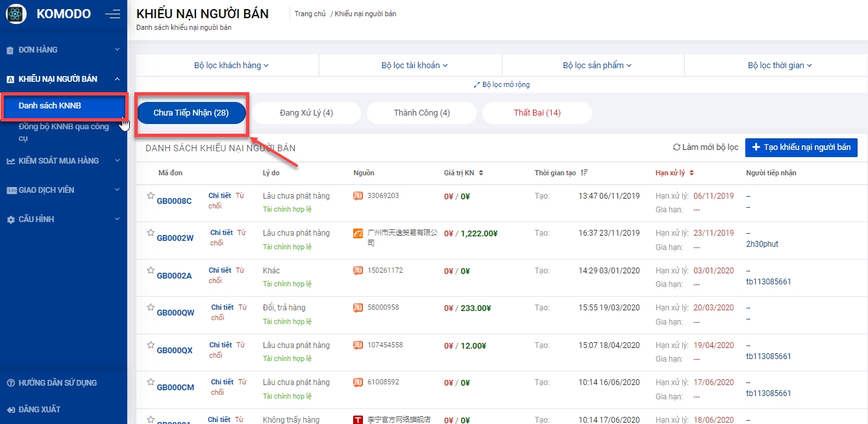Expand the Đơn hàng sidebar menu
Screen dimensions: 868x424
tap(64, 49)
